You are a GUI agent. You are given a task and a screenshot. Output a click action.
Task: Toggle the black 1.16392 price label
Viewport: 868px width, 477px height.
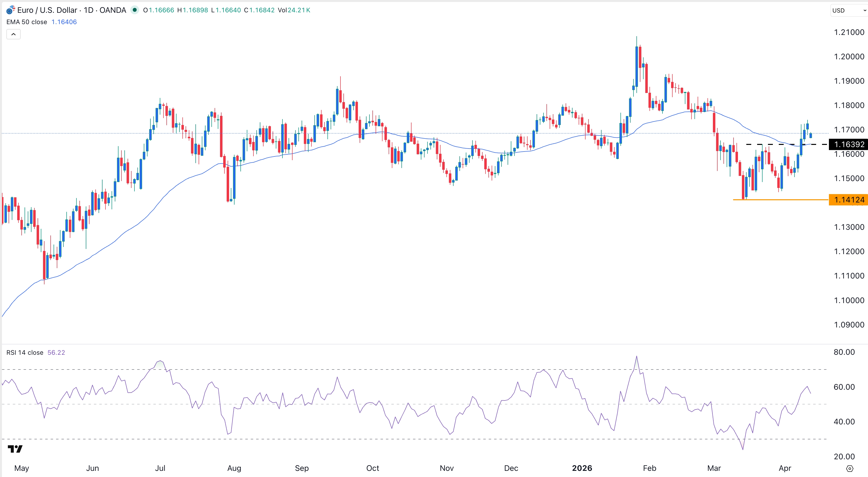848,144
